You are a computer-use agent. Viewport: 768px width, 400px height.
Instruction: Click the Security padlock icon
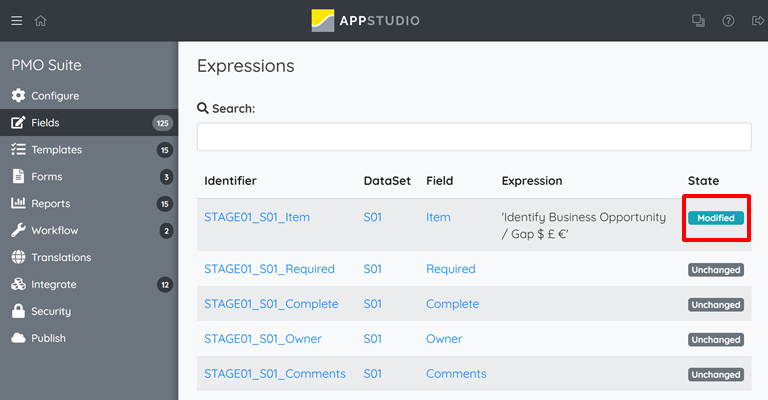(19, 311)
